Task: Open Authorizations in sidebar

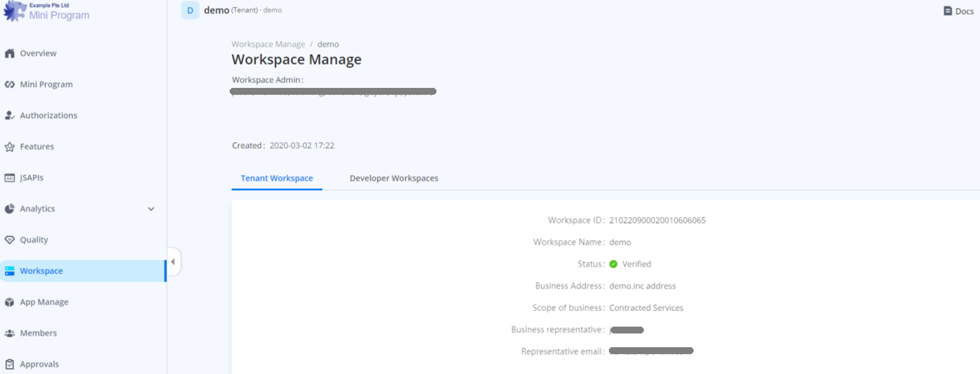Action: 49,115
